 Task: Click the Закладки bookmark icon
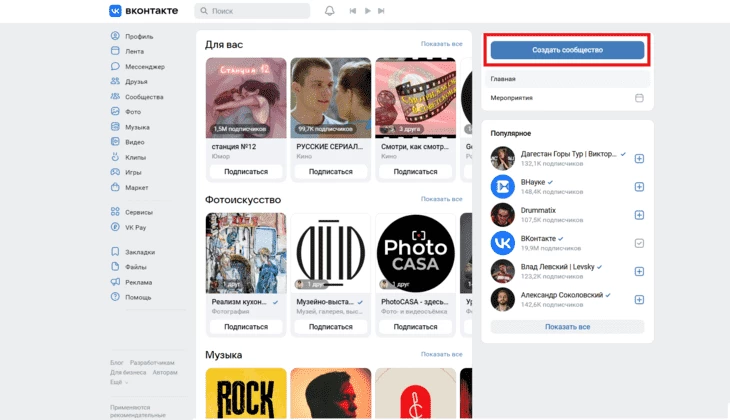pos(115,251)
